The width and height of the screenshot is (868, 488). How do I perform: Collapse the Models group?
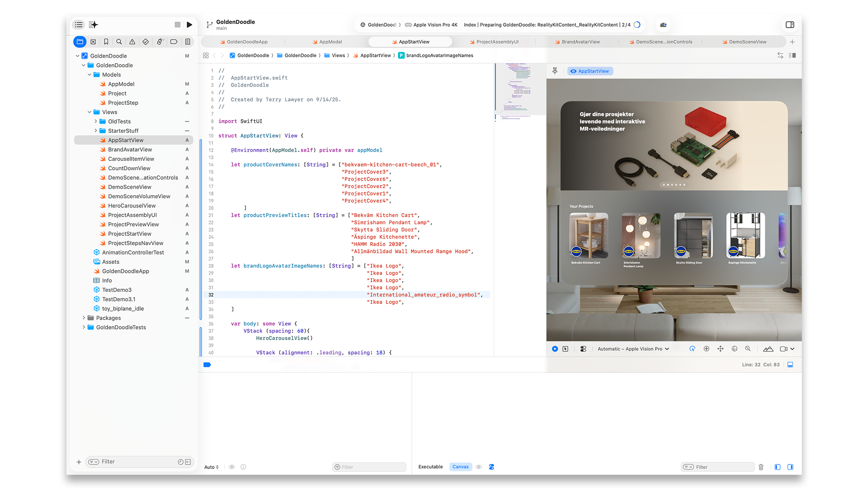pos(90,75)
